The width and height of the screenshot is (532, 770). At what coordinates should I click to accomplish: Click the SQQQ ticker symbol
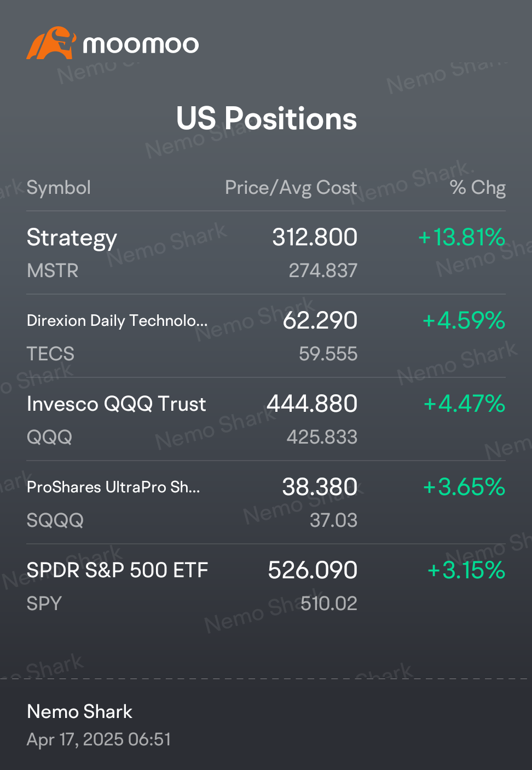(x=55, y=520)
